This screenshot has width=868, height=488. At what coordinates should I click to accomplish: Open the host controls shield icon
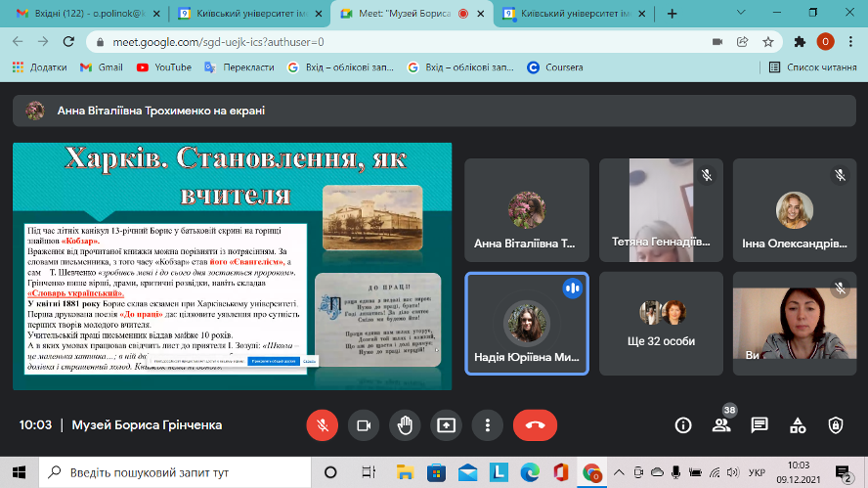tap(835, 425)
